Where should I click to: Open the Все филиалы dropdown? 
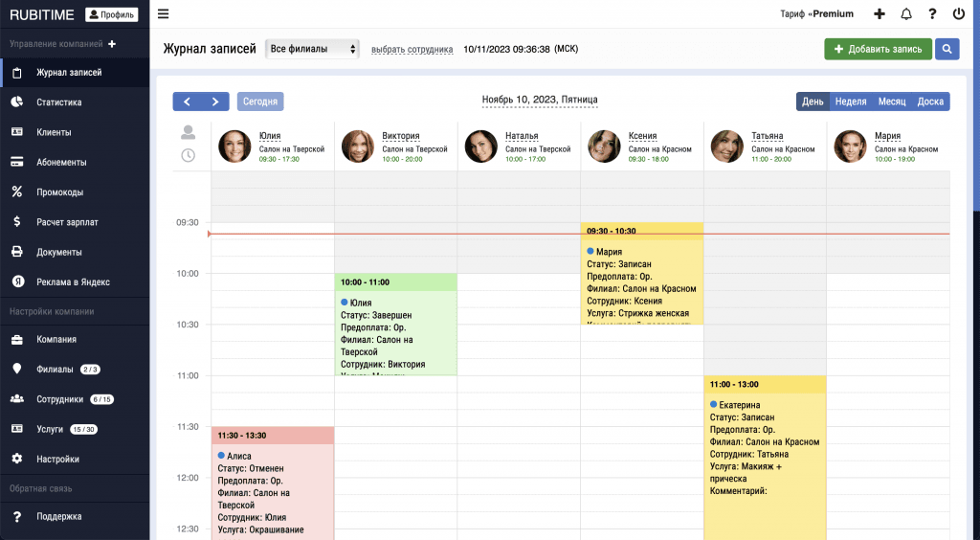click(313, 49)
